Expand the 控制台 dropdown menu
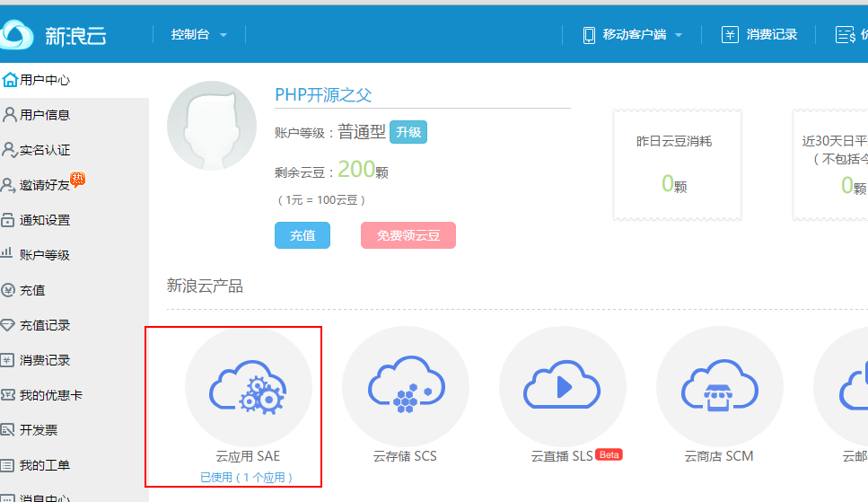Image resolution: width=868 pixels, height=502 pixels. (199, 35)
